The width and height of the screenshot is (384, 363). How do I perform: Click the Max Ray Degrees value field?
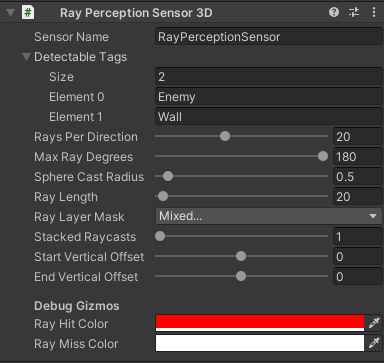point(358,157)
